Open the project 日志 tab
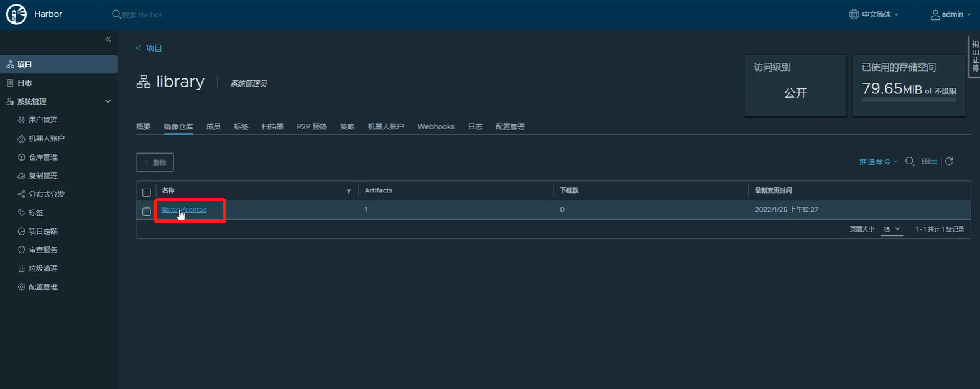The height and width of the screenshot is (389, 980). (475, 126)
